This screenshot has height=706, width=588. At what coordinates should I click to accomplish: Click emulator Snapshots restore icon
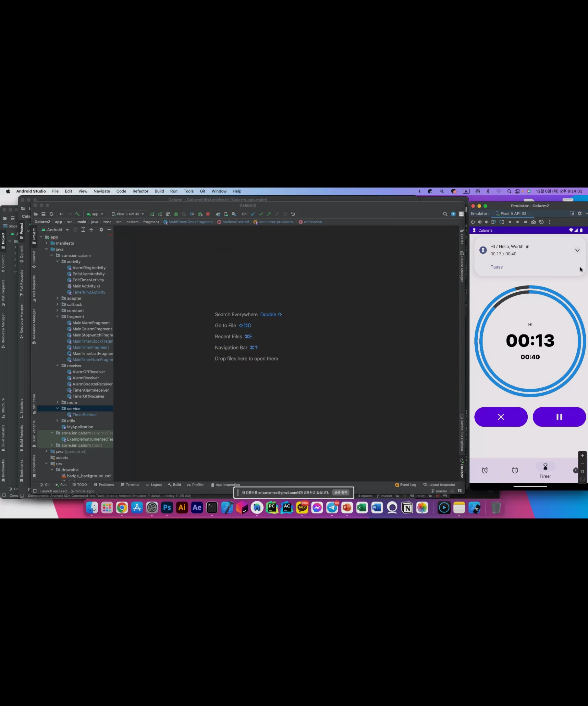coord(541,222)
